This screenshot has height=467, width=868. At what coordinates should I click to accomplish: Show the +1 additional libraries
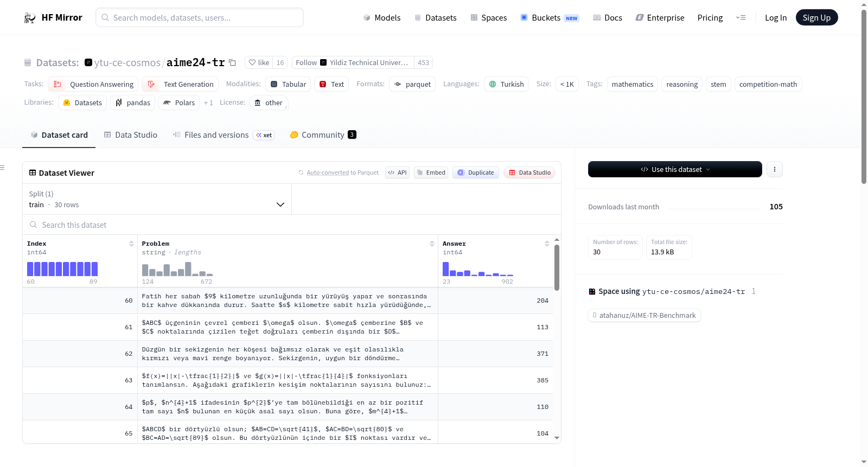point(208,103)
